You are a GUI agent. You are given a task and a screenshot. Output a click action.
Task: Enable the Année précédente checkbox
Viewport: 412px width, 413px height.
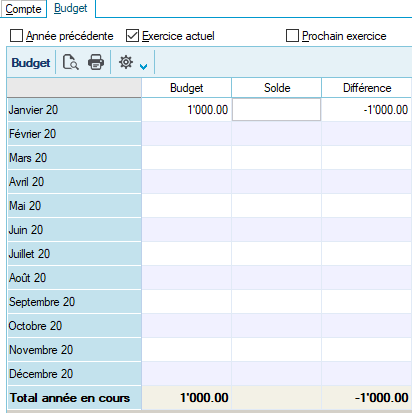pos(16,36)
